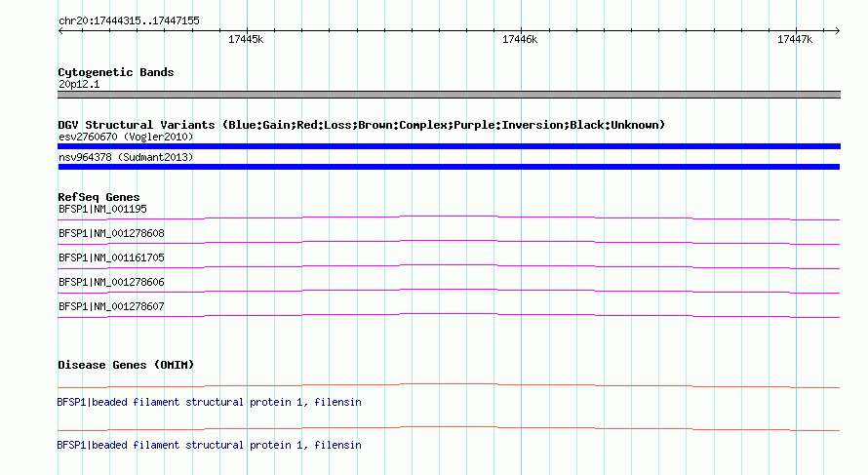Click the 17446k ruler tick label
868x475 pixels.
click(x=520, y=39)
